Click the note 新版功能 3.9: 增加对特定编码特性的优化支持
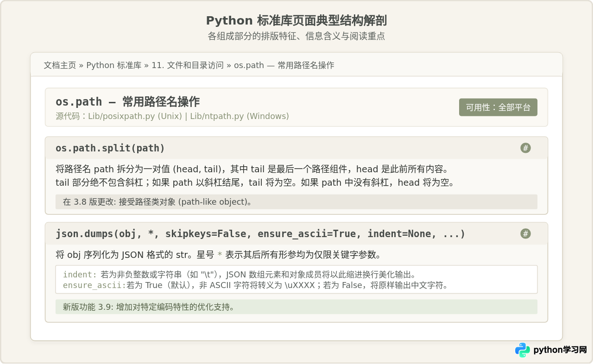Screen dimensions: 593x364 296,307
